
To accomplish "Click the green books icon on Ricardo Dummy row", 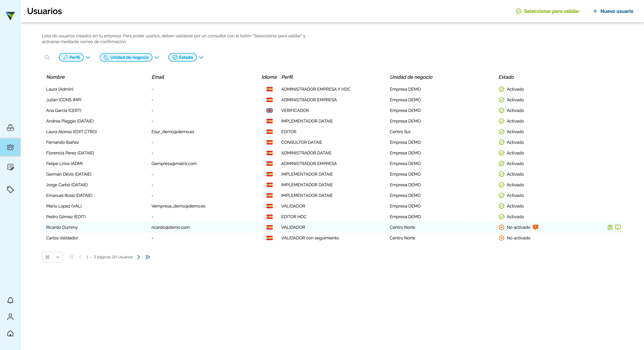I will 610,227.
